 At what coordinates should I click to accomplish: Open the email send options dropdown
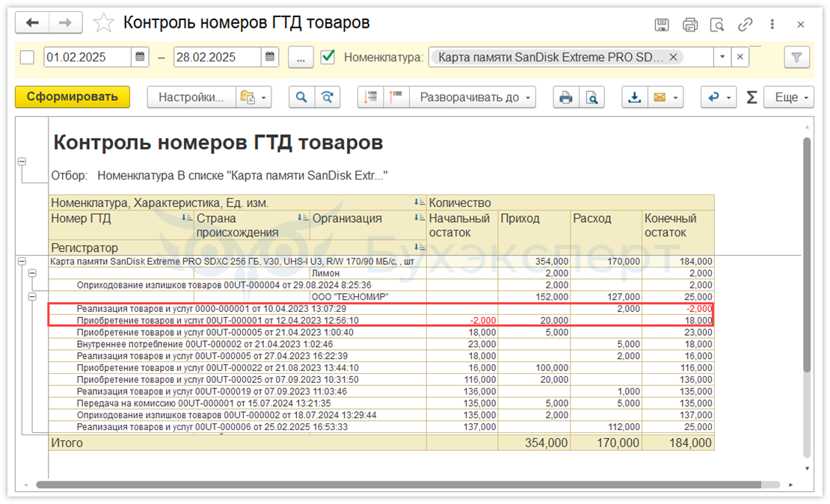[676, 97]
